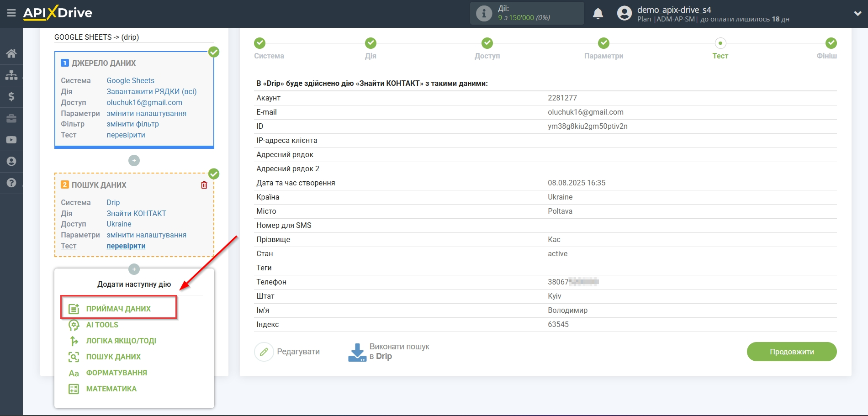The width and height of the screenshot is (868, 416).
Task: Click plus below Data Search block
Action: click(134, 269)
